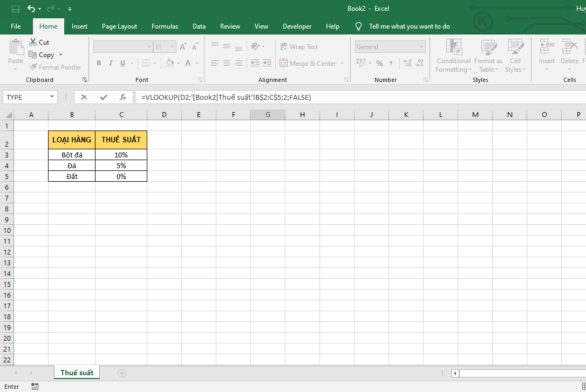Open the Number Format General dropdown

[x=421, y=47]
